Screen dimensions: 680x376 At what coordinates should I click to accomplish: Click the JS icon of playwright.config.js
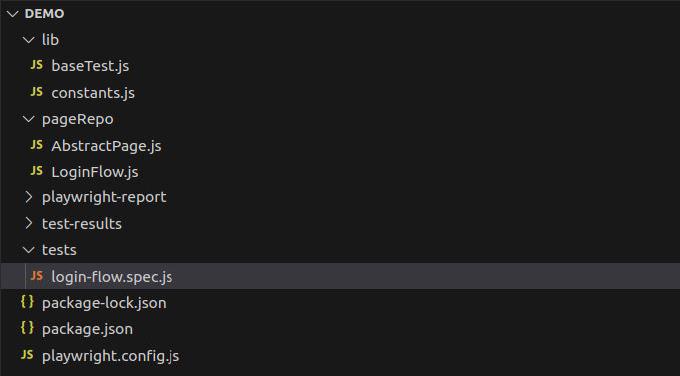[27, 355]
